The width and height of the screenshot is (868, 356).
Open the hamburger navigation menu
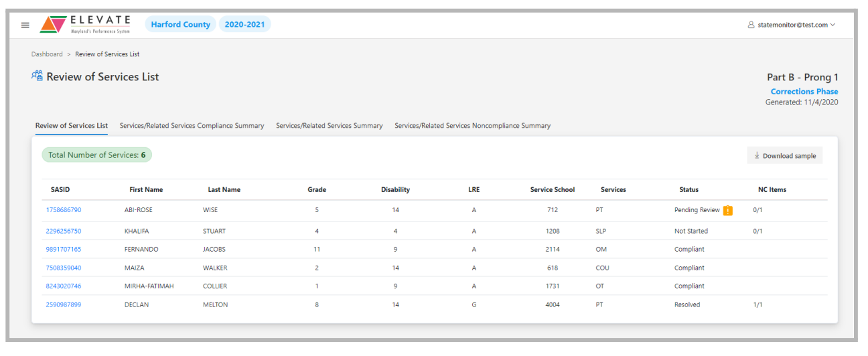[x=25, y=25]
